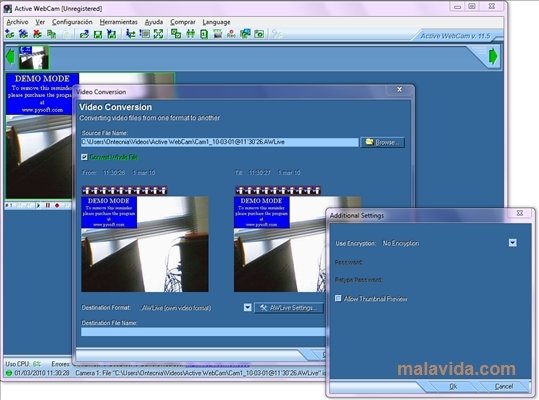This screenshot has height=400, width=539.
Task: Click the overlapping windows toolbar icon
Action: (x=176, y=34)
